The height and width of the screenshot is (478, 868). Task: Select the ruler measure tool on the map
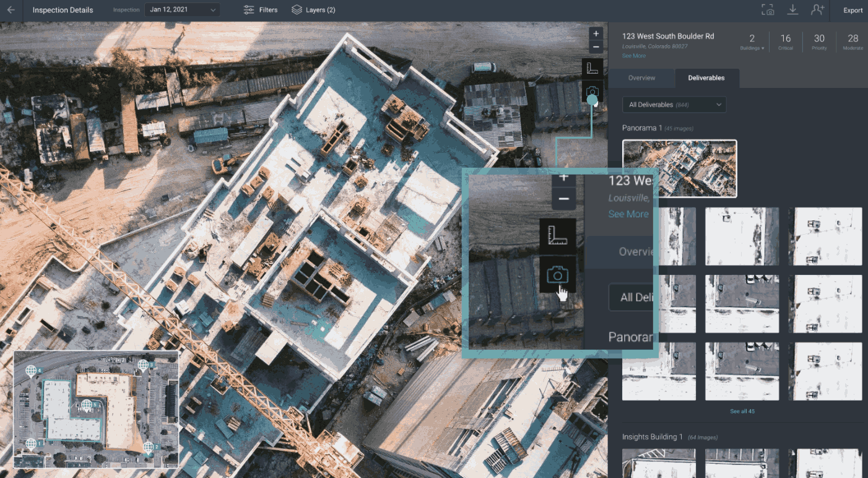point(592,69)
